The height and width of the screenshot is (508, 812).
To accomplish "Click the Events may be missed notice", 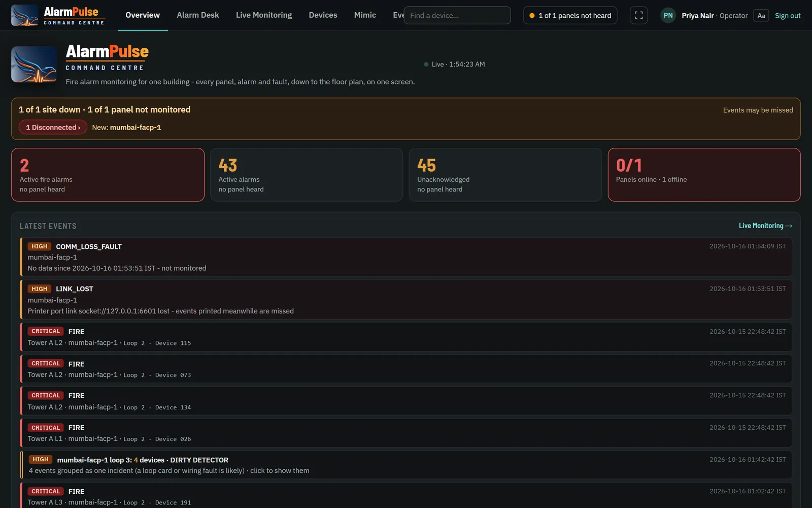I will coord(758,110).
